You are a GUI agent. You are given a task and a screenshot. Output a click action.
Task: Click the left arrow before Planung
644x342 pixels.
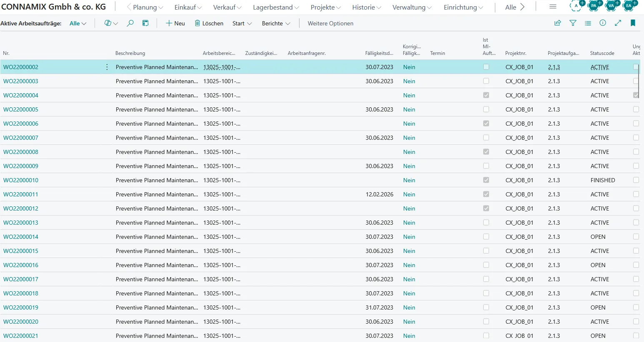click(x=129, y=7)
